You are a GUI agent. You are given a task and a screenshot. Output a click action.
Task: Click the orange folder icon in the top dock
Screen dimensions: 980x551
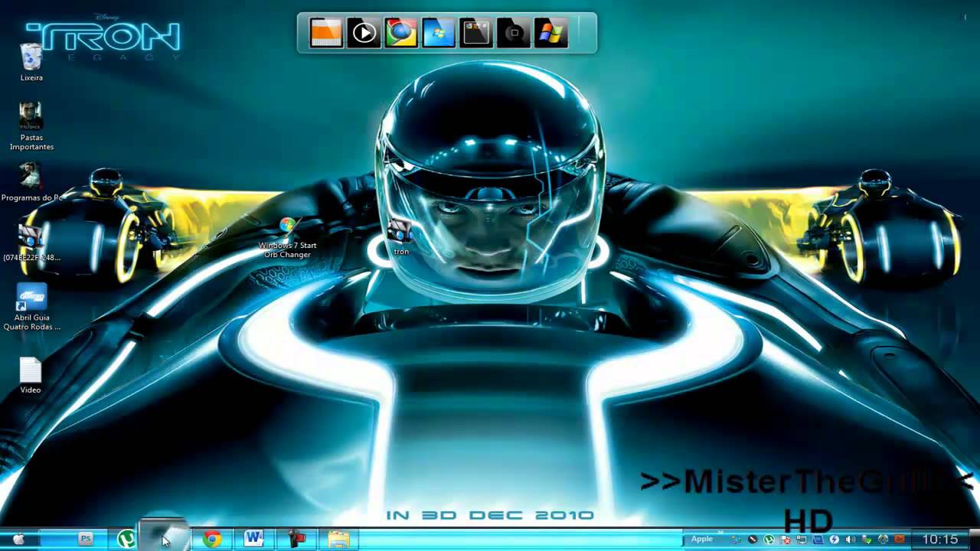coord(326,33)
